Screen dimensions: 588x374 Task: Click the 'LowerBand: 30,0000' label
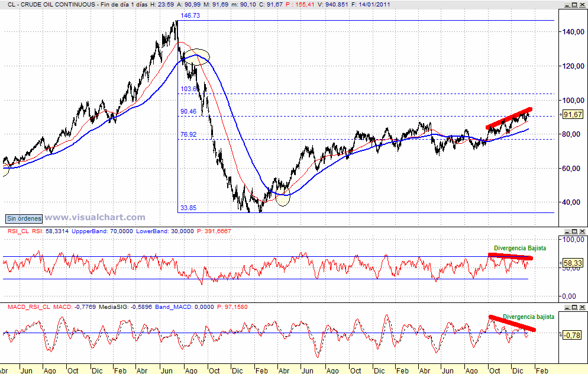click(165, 231)
